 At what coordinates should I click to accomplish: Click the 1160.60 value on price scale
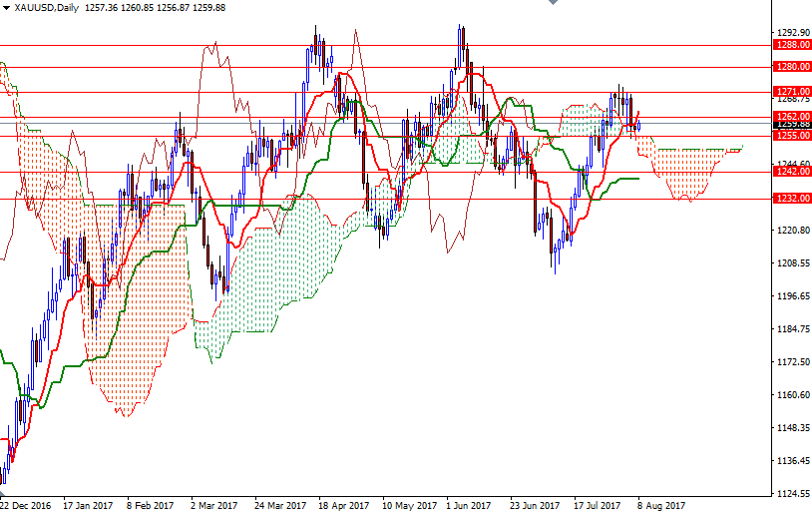791,394
